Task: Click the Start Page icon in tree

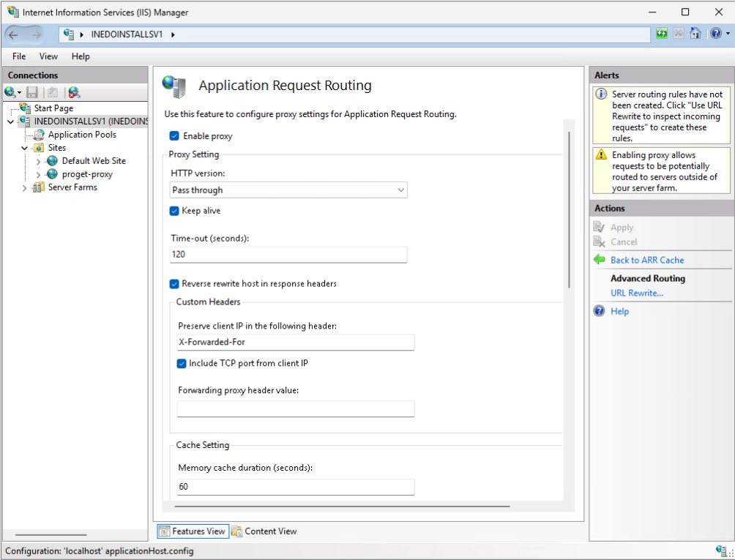Action: tap(26, 108)
